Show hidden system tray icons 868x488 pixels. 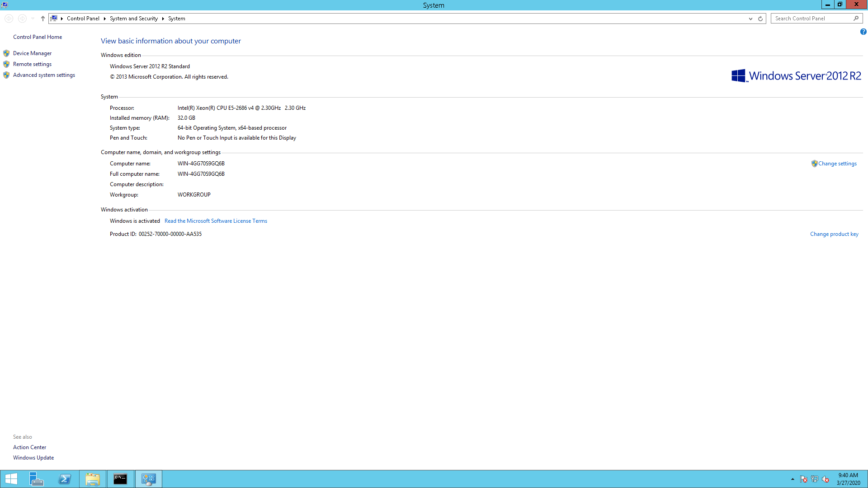click(x=793, y=479)
